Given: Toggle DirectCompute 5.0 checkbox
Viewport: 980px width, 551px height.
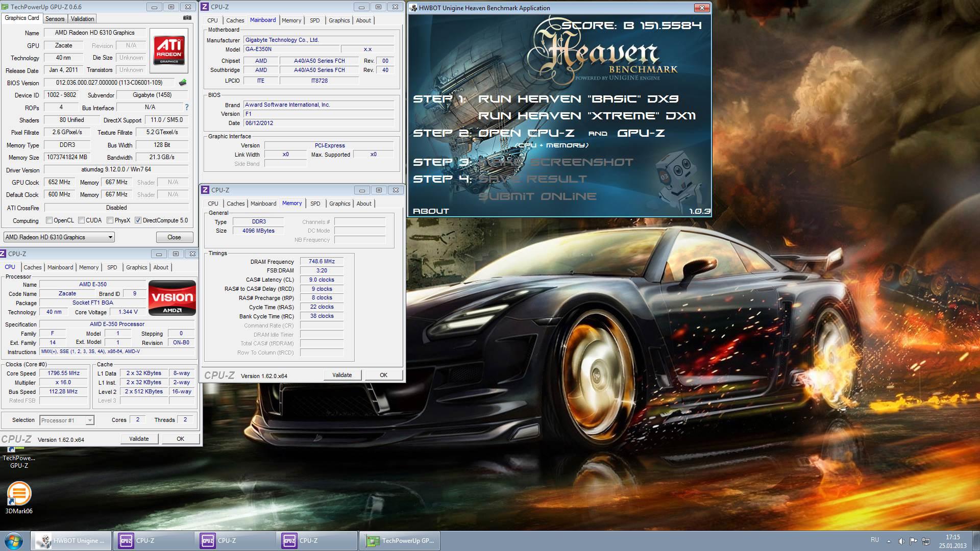Looking at the screenshot, I should (138, 220).
